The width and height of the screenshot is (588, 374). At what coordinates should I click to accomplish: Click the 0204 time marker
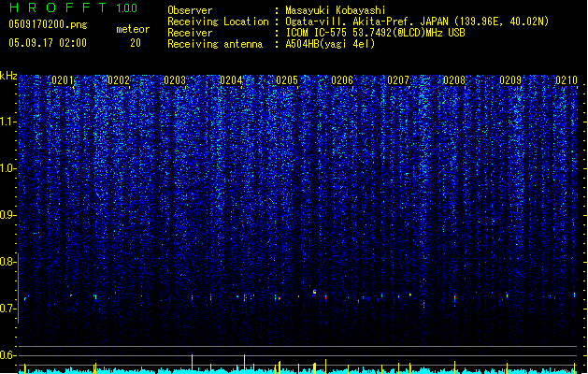point(231,80)
